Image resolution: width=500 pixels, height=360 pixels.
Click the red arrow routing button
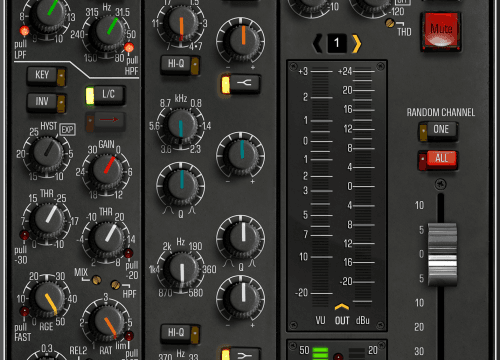pos(105,121)
